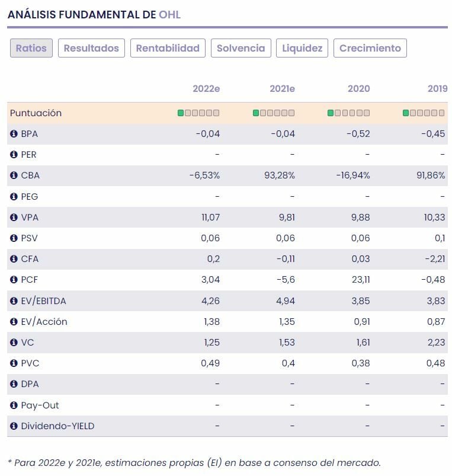Go to the Solvencia tab
Image resolution: width=452 pixels, height=476 pixels.
click(241, 48)
